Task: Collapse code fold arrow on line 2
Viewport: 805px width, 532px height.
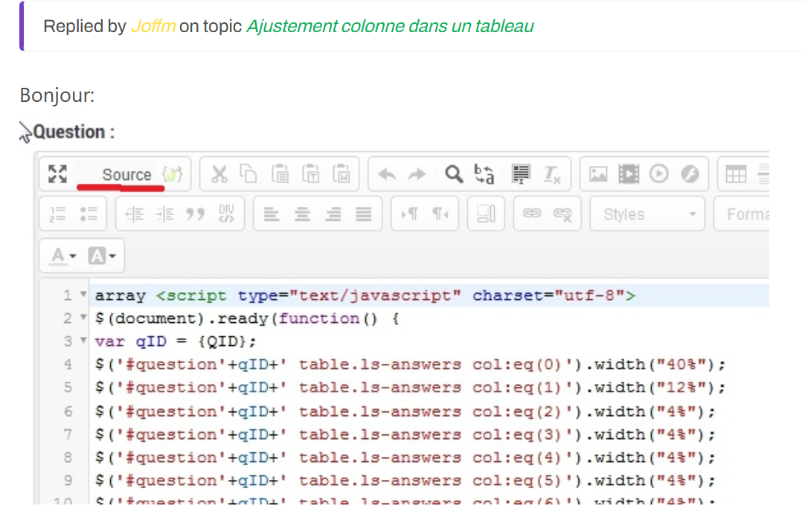Action: pos(84,318)
